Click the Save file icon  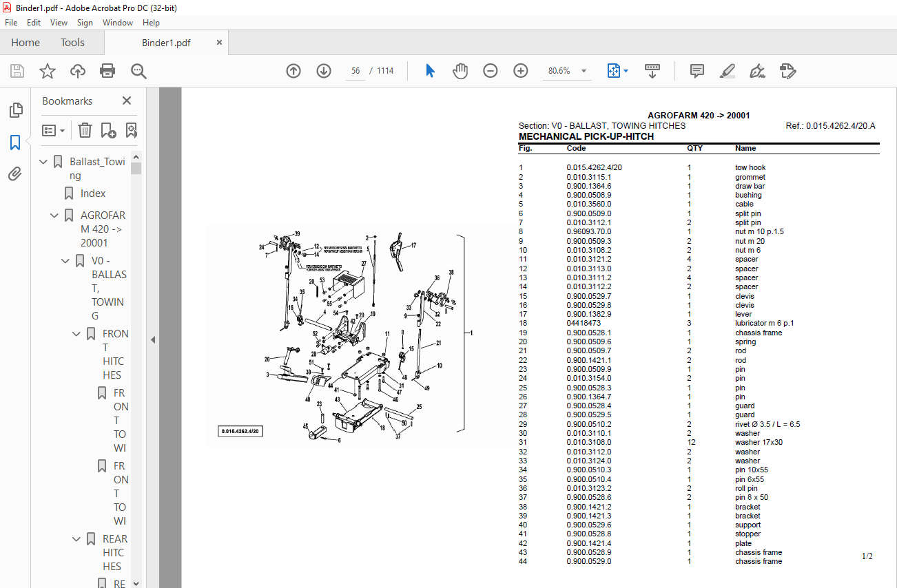(17, 71)
